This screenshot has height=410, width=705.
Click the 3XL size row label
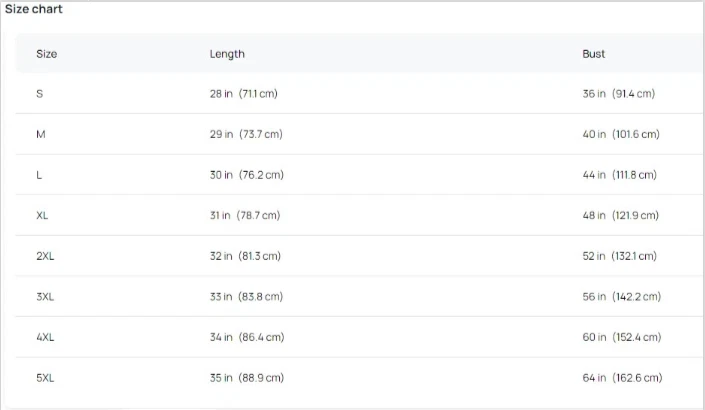click(45, 297)
